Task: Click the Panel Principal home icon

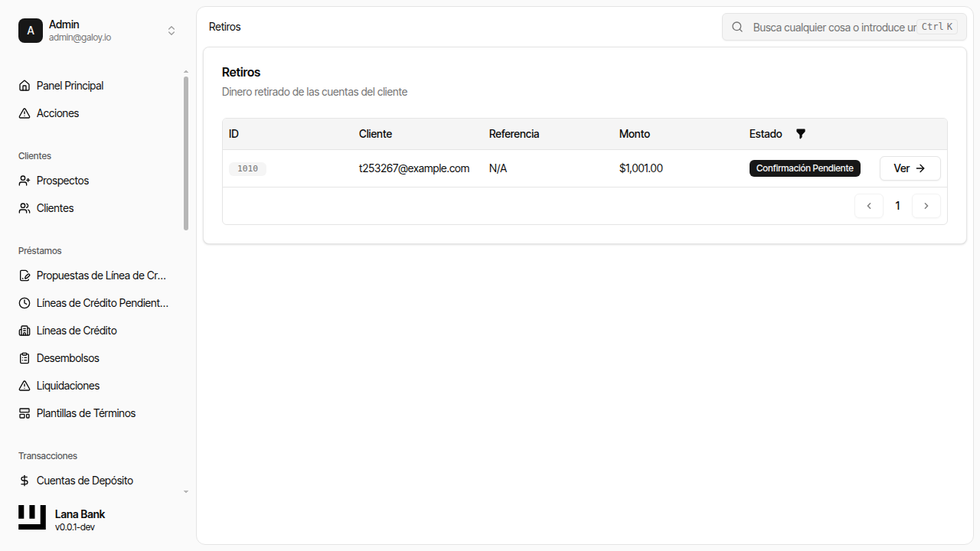Action: click(x=24, y=86)
